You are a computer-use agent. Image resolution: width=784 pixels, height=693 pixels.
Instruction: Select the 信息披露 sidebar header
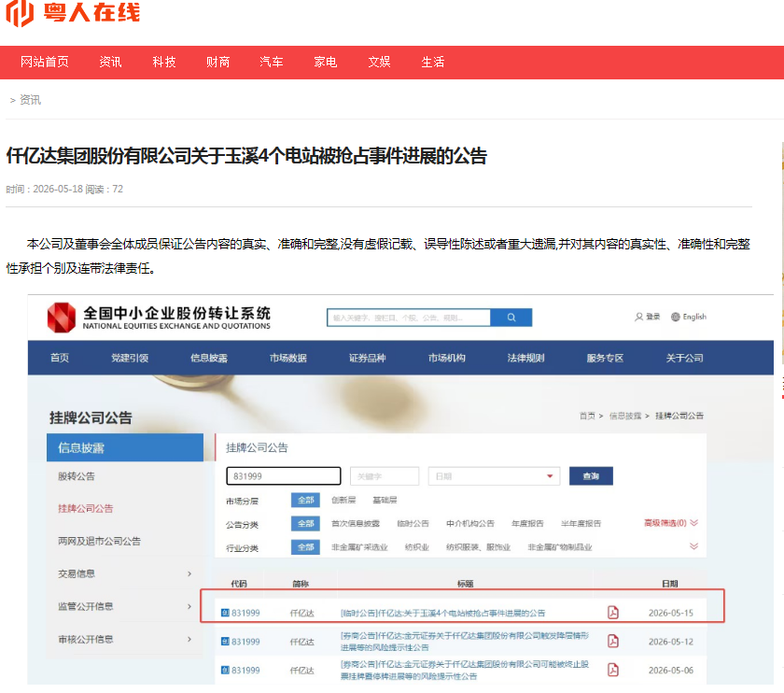(125, 447)
